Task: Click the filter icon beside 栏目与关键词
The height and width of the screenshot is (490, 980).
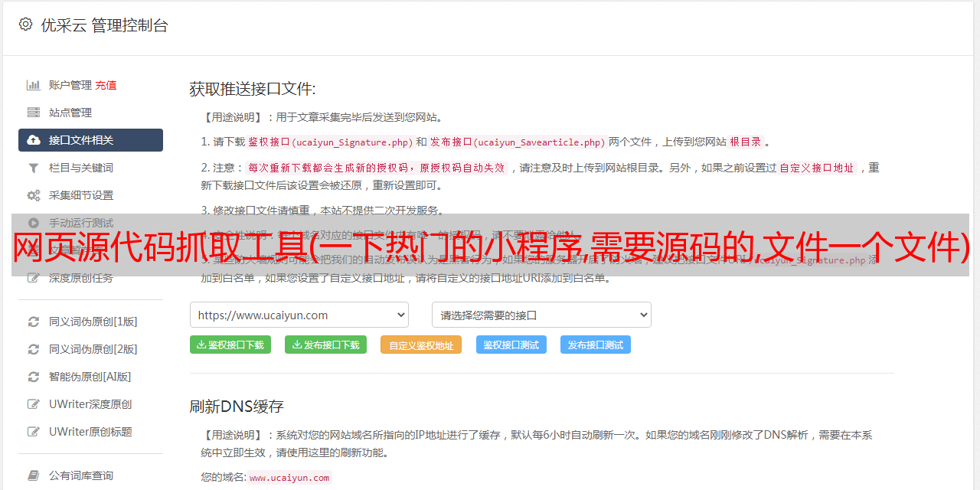Action: (x=33, y=168)
